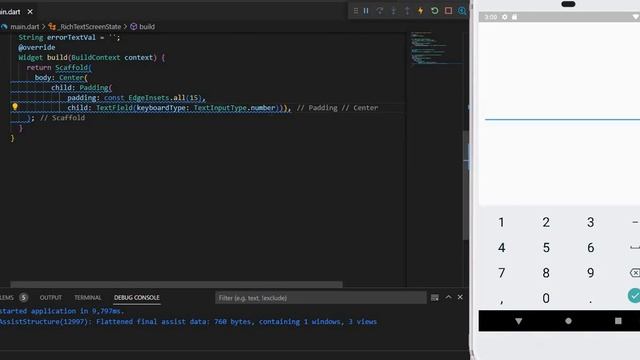Open _RichTextScreenState breadcrumb item
The image size is (640, 360).
click(x=90, y=27)
